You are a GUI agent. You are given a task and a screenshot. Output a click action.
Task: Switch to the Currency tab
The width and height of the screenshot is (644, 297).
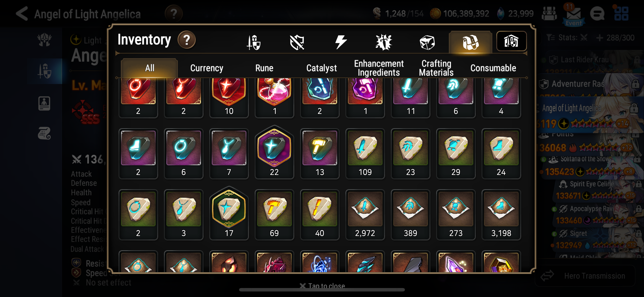[207, 68]
